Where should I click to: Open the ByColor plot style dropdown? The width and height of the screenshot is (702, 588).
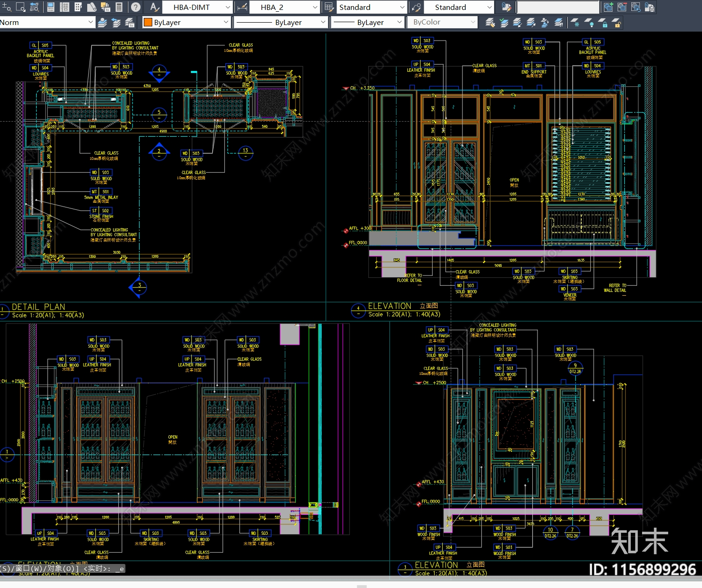pos(442,22)
